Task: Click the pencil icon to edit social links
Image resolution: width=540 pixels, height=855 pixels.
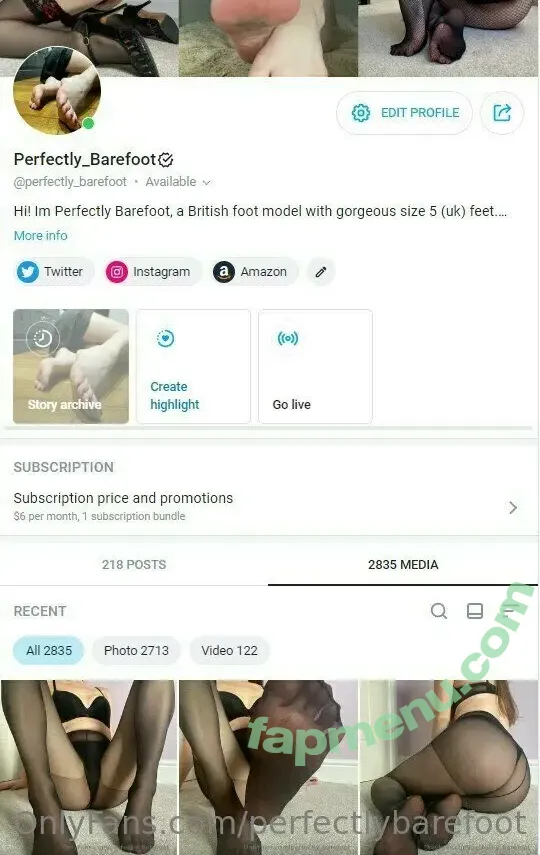Action: coord(321,272)
